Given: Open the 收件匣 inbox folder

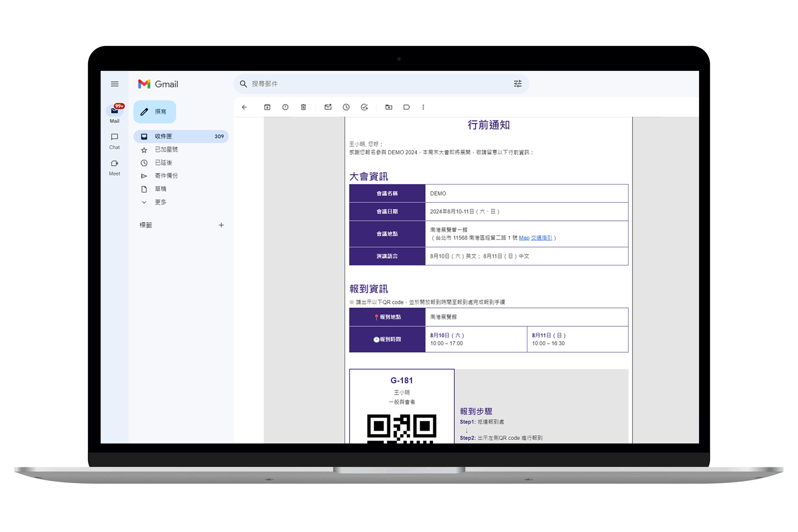Looking at the screenshot, I should (163, 136).
